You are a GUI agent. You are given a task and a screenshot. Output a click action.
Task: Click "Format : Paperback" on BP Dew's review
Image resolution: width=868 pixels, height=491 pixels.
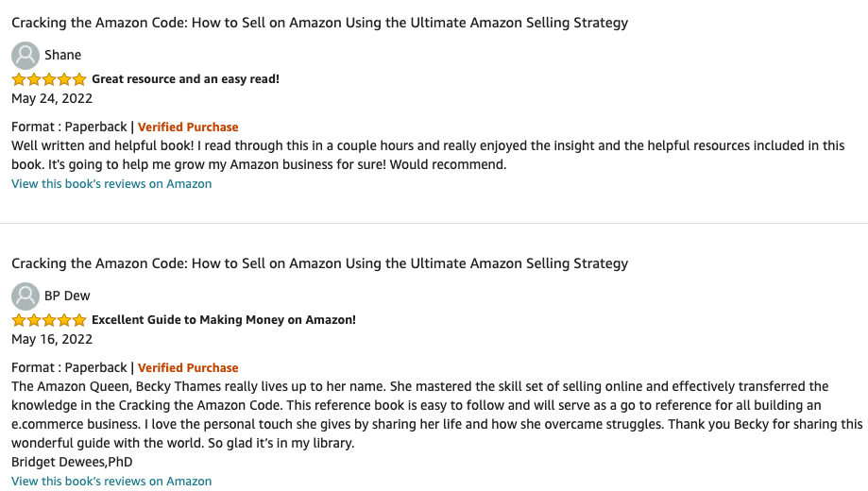69,368
